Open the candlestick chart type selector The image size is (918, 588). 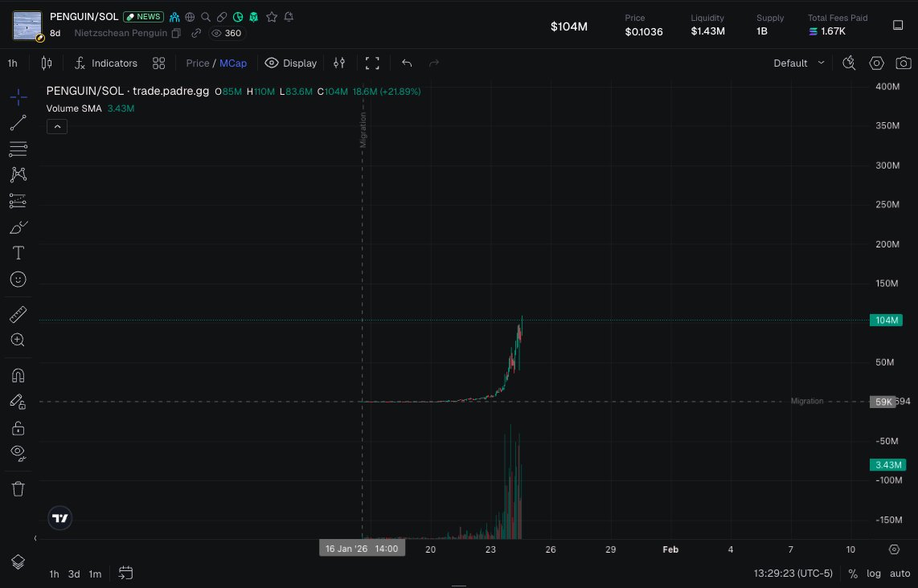point(47,63)
